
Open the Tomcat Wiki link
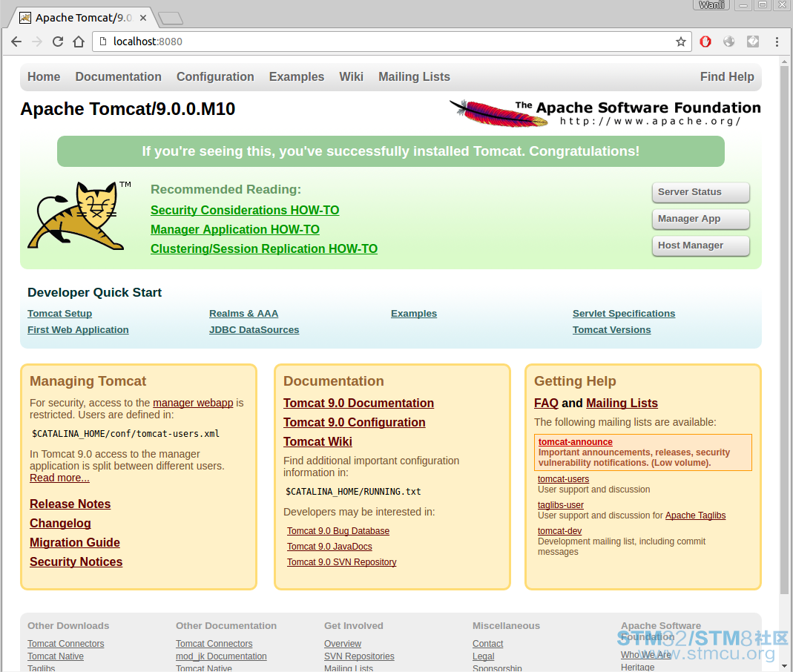(317, 441)
